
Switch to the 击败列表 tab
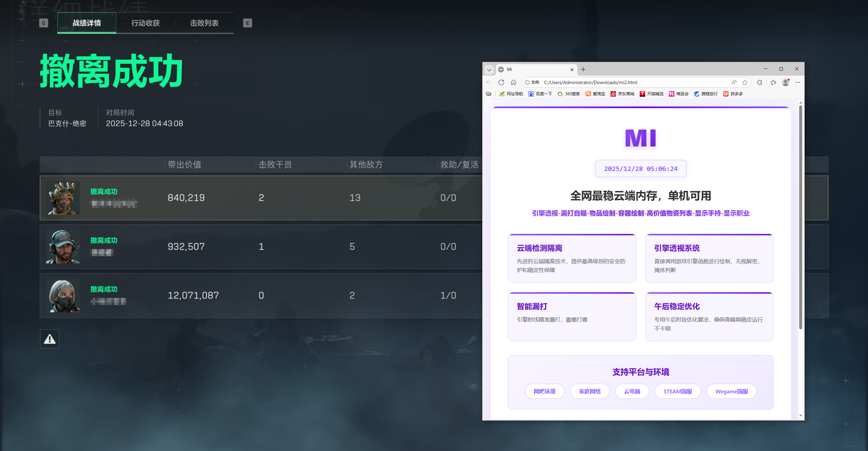coord(204,23)
